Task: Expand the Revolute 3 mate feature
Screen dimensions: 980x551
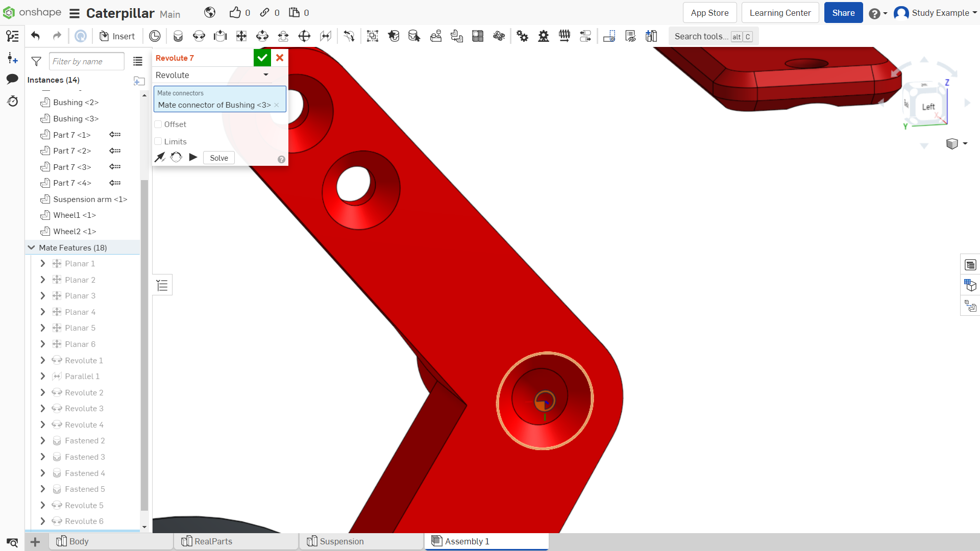Action: pos(43,409)
